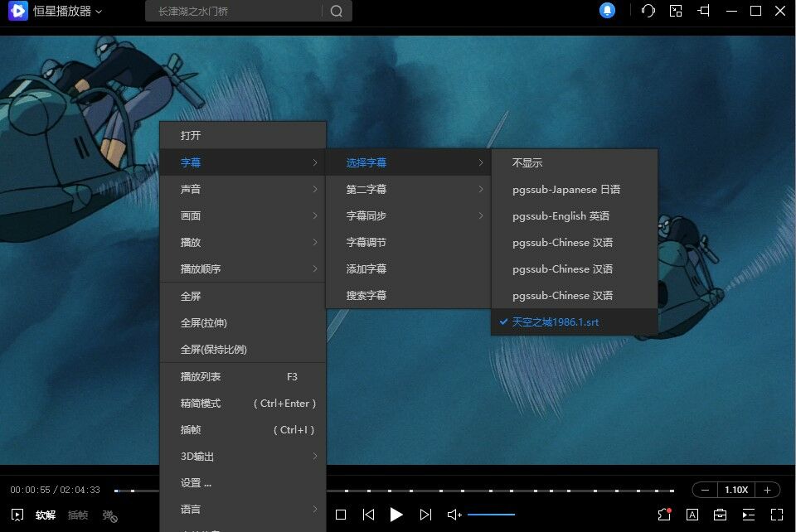796x532 pixels.
Task: Click the search magnifier icon
Action: click(x=336, y=11)
